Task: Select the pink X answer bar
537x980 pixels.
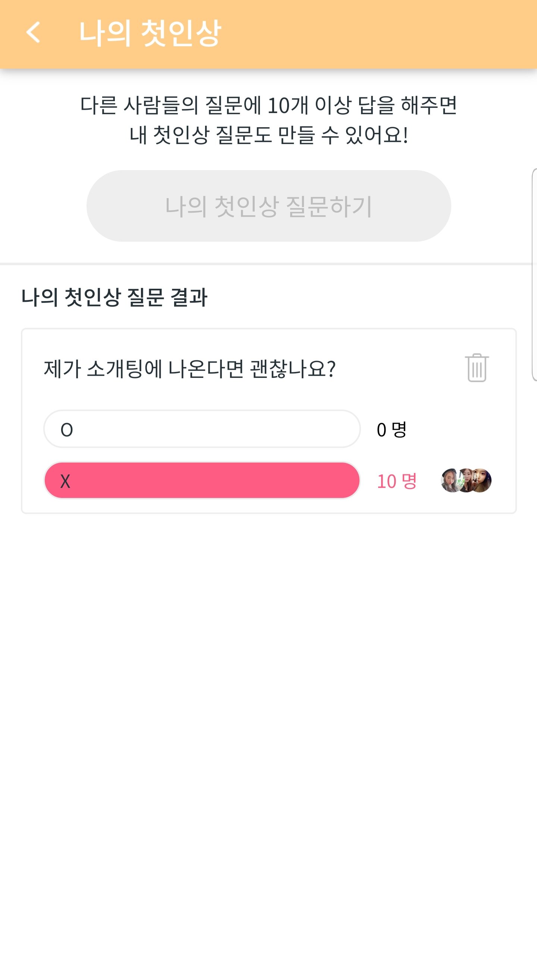Action: [x=202, y=480]
